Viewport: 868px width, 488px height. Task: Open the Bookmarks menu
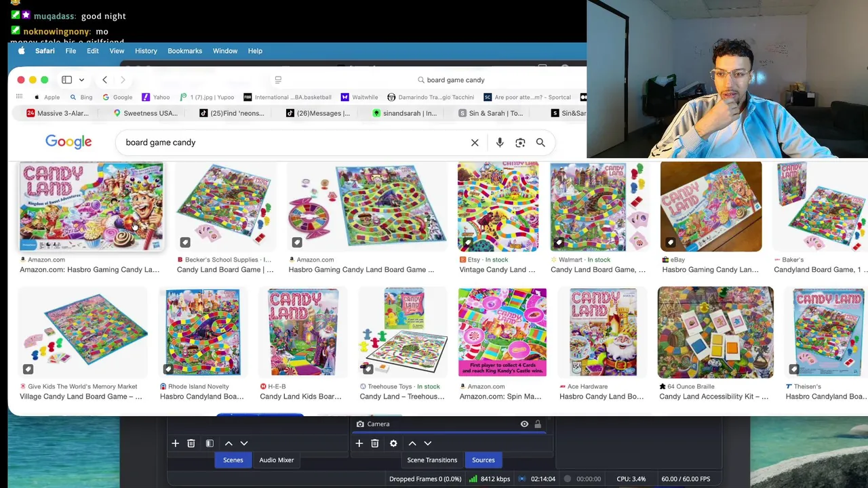click(x=184, y=51)
